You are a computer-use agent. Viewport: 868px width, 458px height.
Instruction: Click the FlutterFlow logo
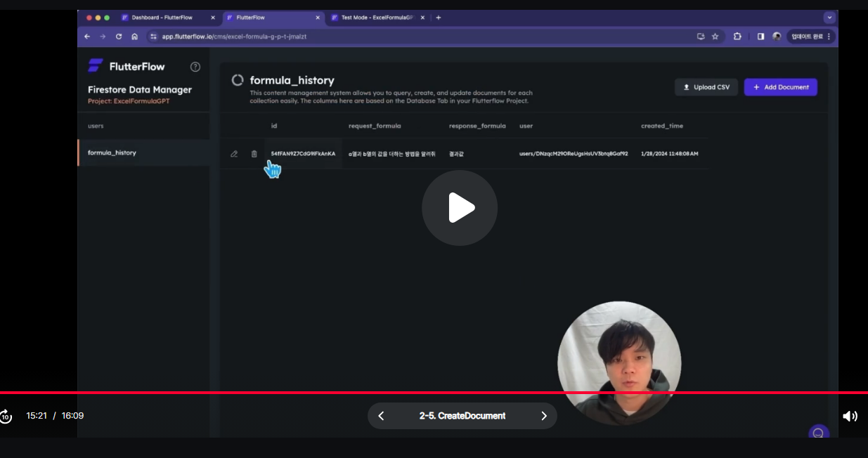coord(127,66)
